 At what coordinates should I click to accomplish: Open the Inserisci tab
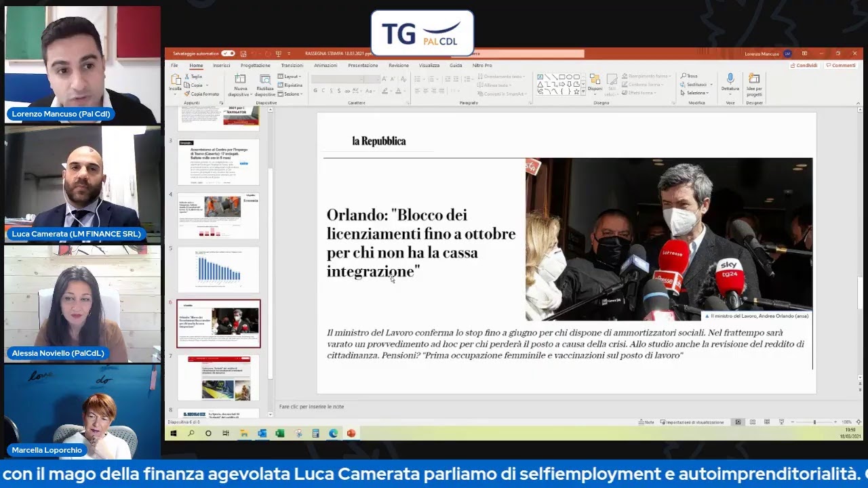(221, 66)
